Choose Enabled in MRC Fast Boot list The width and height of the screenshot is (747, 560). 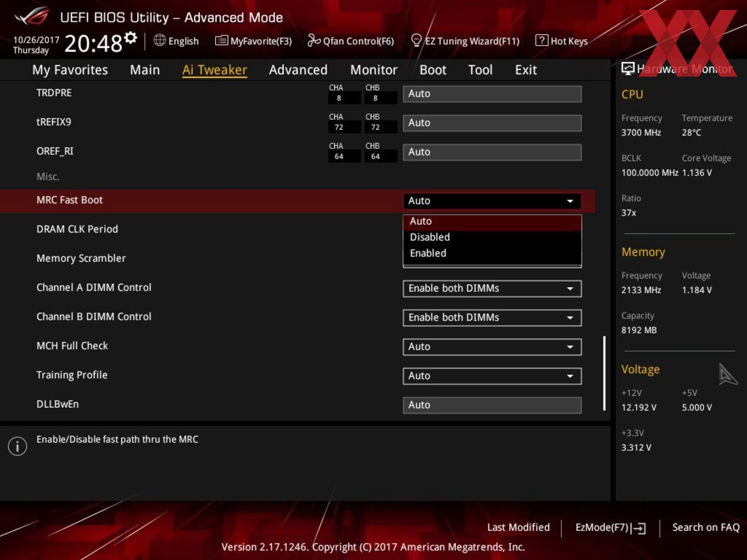pyautogui.click(x=492, y=253)
